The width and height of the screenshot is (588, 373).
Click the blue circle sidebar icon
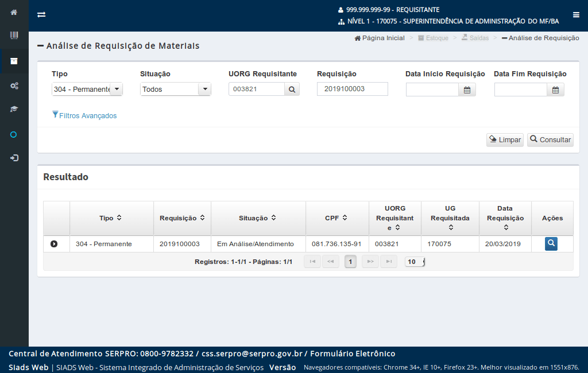(x=14, y=135)
